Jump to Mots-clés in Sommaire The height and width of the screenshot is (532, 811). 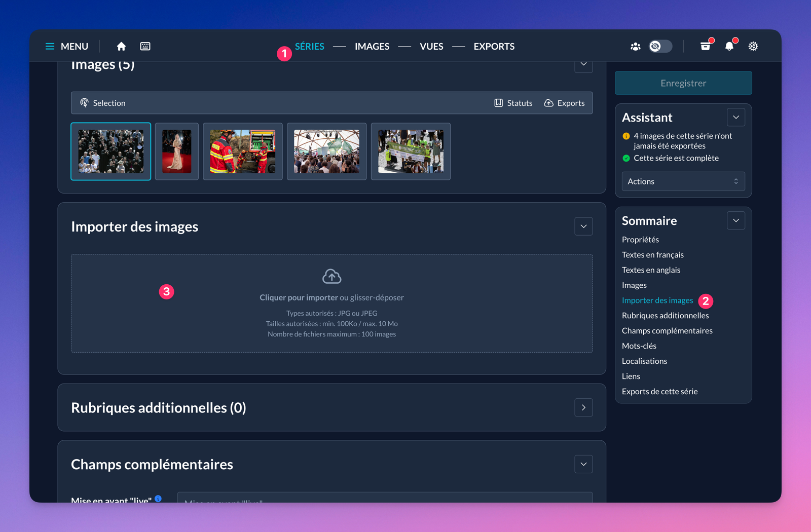[x=639, y=346]
